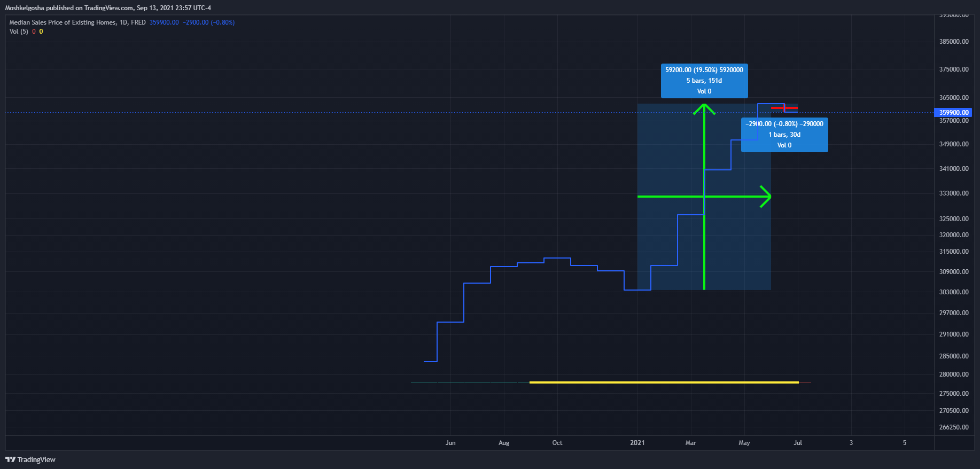This screenshot has height=469, width=980.
Task: Click the 280000.00 price axis label
Action: pos(954,374)
